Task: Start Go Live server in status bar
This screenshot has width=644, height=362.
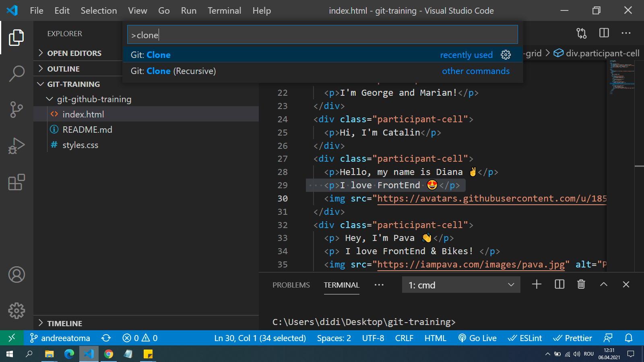Action: point(477,338)
